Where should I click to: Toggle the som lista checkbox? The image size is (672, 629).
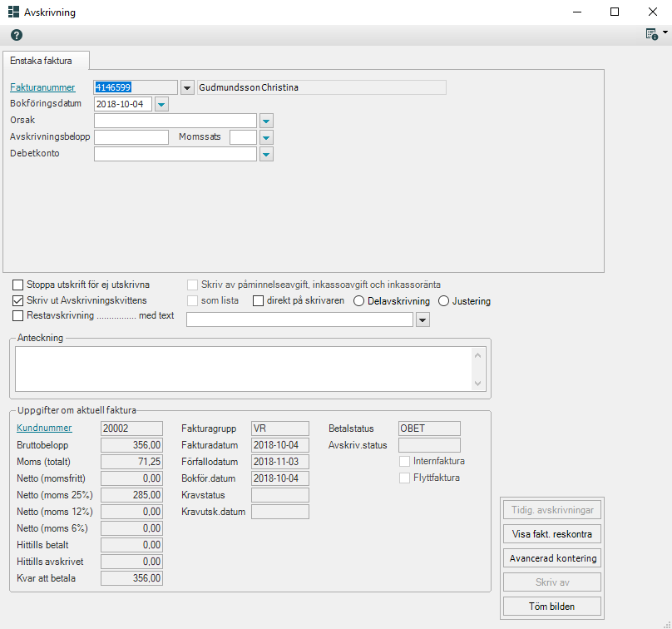(x=192, y=300)
